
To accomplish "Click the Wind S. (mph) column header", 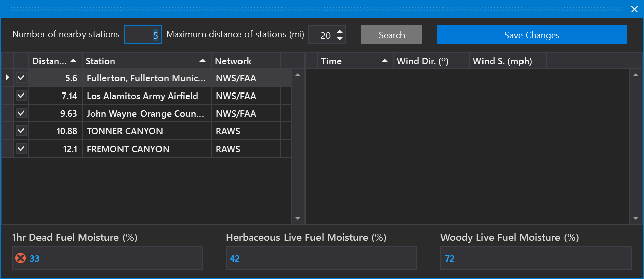I will (x=507, y=61).
